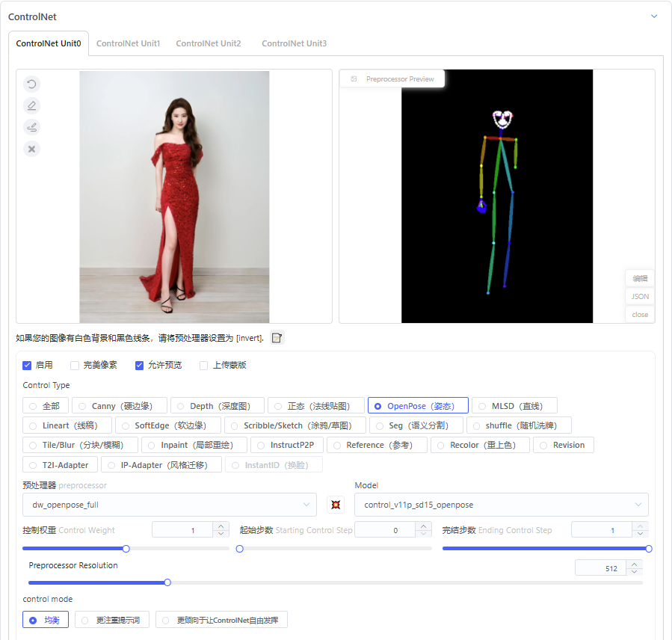
Task: Select the eraser tool icon
Action: pos(31,105)
